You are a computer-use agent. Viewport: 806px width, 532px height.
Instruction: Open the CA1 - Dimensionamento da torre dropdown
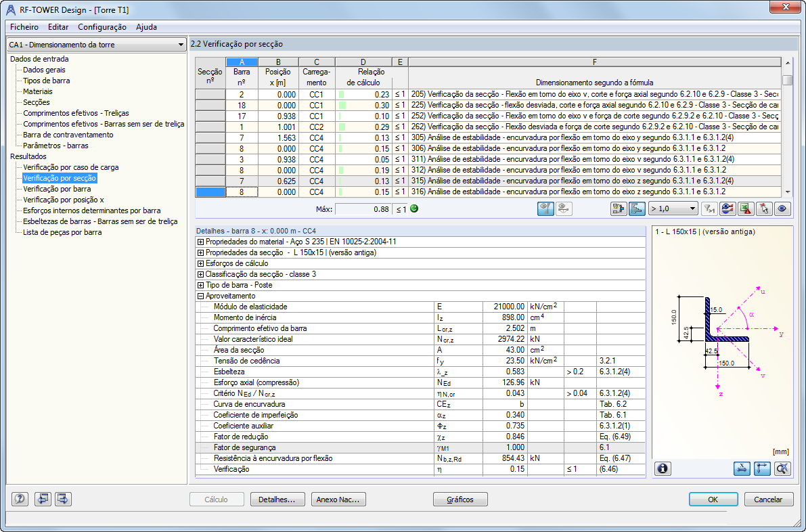tap(97, 45)
